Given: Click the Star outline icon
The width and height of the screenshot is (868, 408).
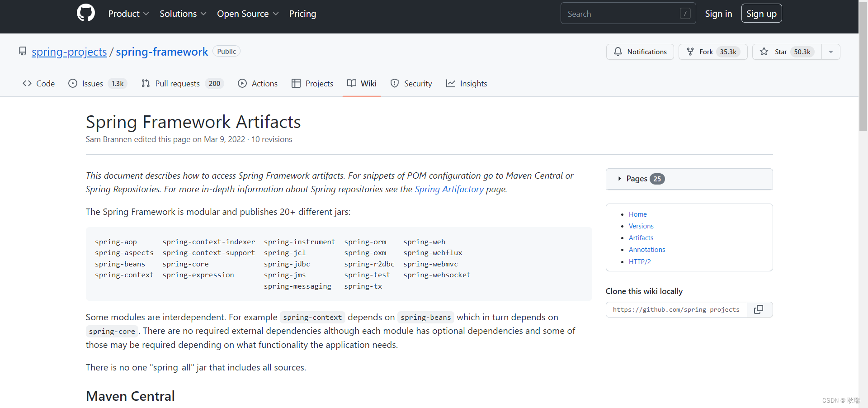Looking at the screenshot, I should pyautogui.click(x=764, y=52).
